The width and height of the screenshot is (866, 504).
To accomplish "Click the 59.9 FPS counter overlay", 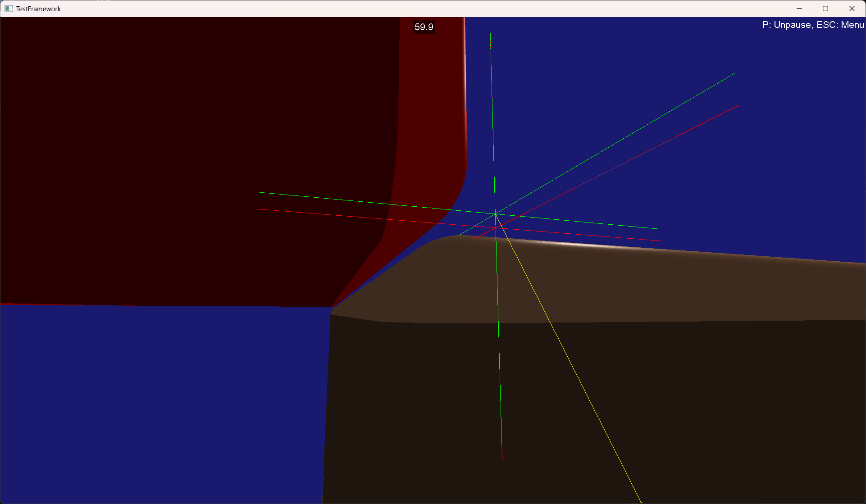I will 423,27.
